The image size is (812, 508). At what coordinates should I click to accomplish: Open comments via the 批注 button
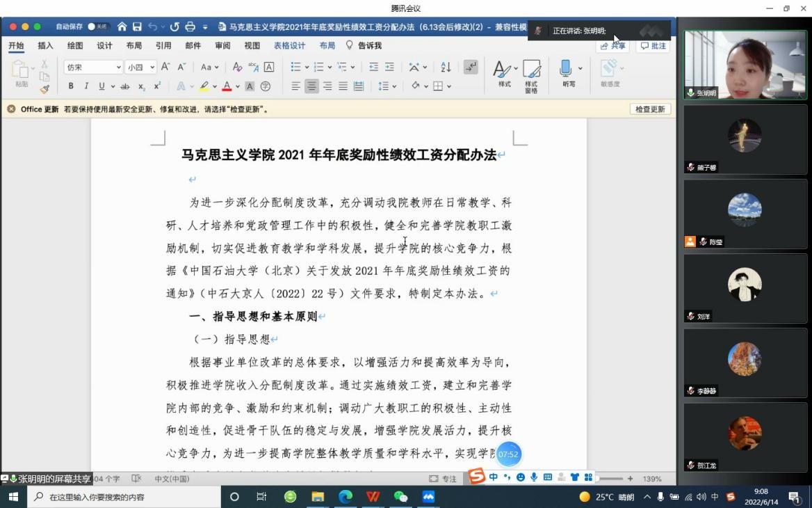652,45
